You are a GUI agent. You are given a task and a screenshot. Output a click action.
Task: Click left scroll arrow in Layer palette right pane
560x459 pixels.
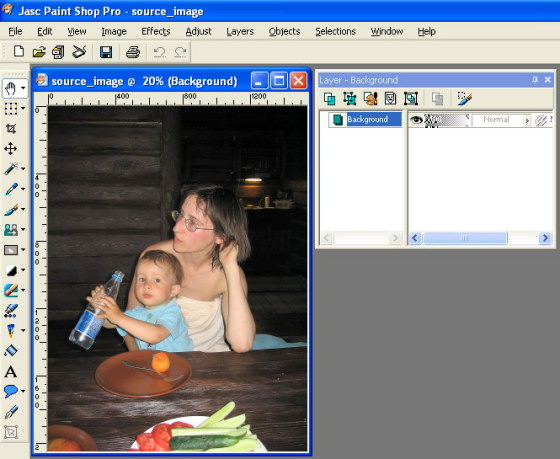(x=415, y=238)
